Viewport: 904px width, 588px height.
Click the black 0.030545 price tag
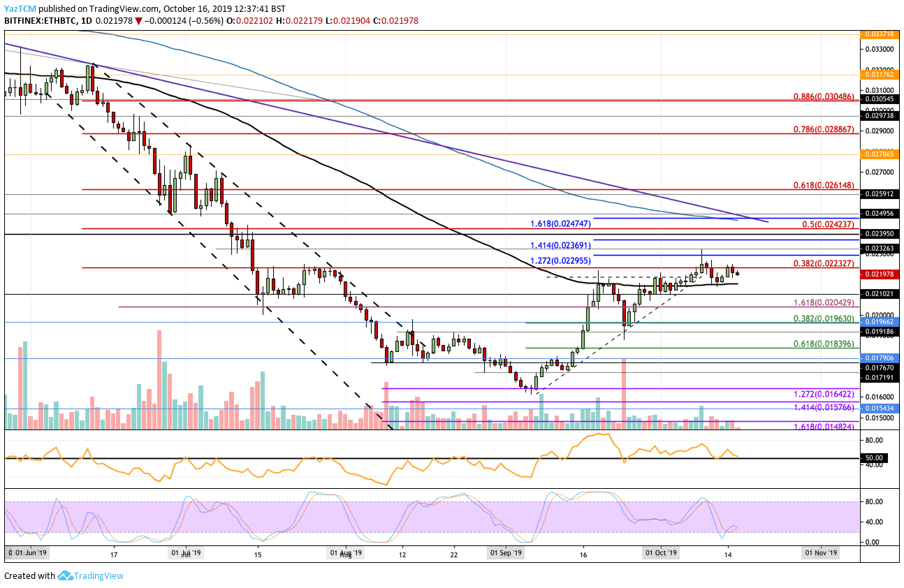(x=879, y=100)
